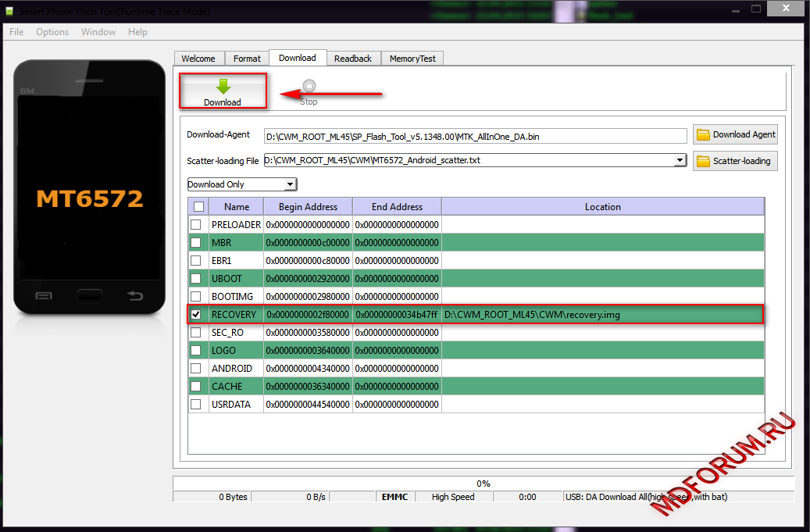This screenshot has width=810, height=532.
Task: Check the PRELOADER partition checkbox
Action: click(x=196, y=225)
